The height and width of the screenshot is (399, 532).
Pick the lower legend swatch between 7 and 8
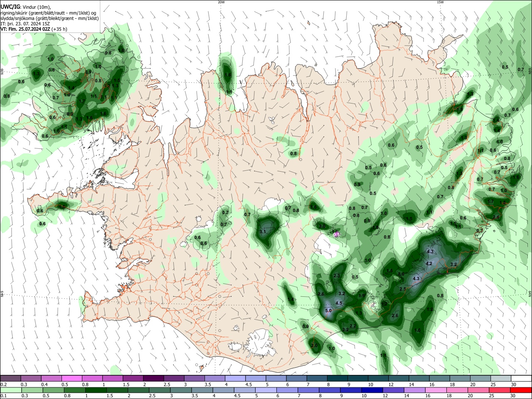click(309, 390)
